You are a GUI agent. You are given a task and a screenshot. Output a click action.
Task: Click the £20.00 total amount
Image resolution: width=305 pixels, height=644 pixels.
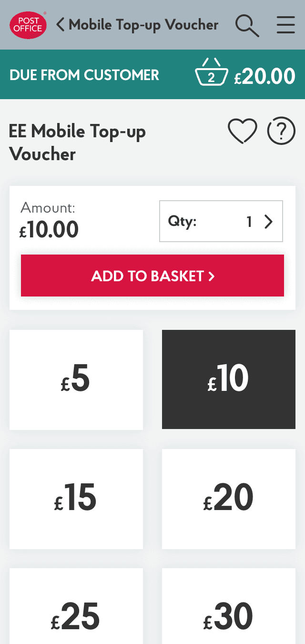[x=265, y=75]
